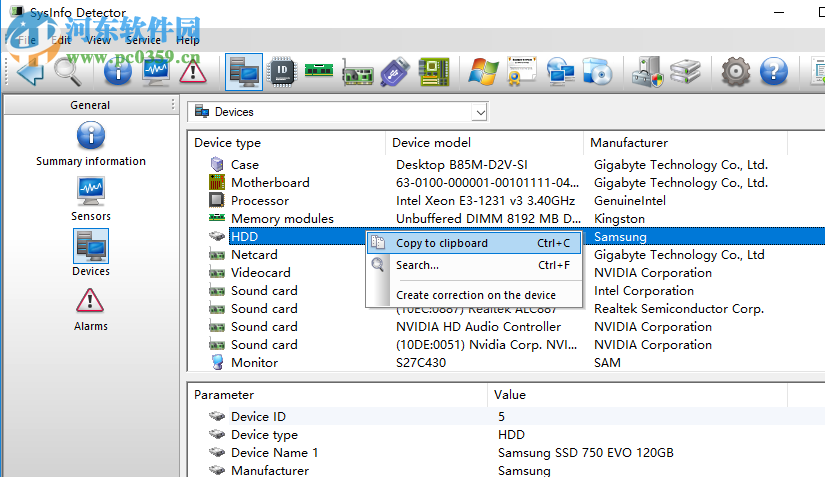
Task: Open the disc media toolbar icon
Action: tap(598, 72)
